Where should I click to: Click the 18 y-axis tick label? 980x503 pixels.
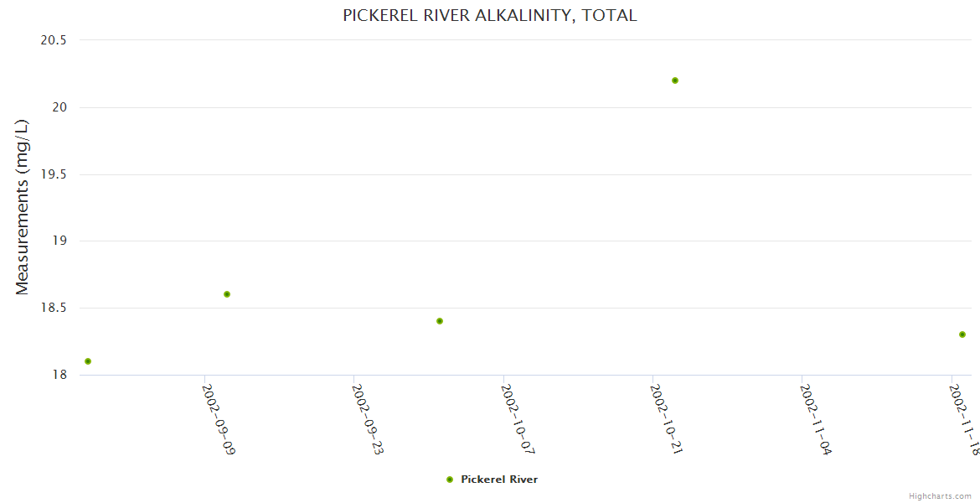pos(60,375)
